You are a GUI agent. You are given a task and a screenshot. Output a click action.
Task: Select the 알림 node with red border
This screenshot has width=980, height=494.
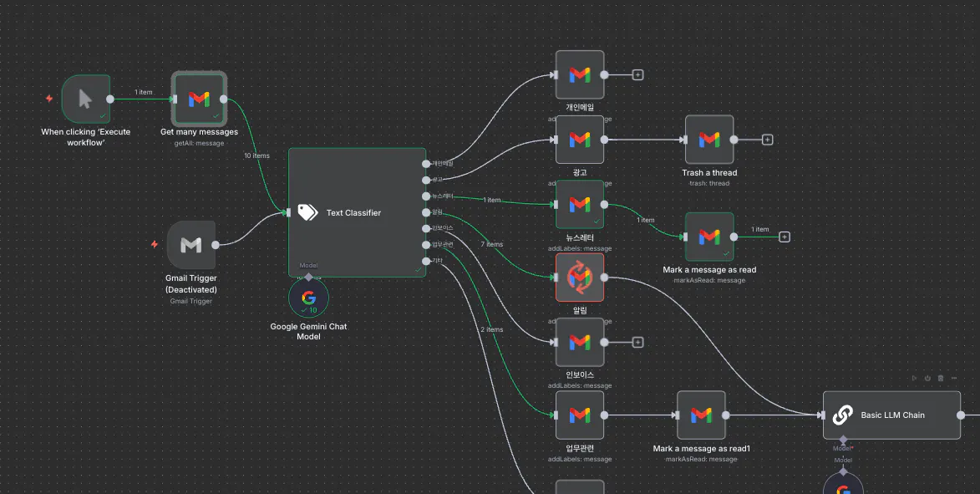click(580, 278)
